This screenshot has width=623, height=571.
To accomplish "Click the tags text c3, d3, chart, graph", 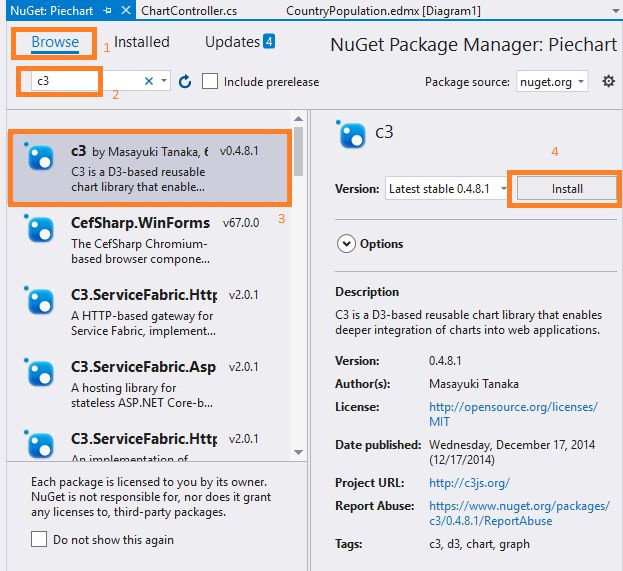I will coord(479,544).
